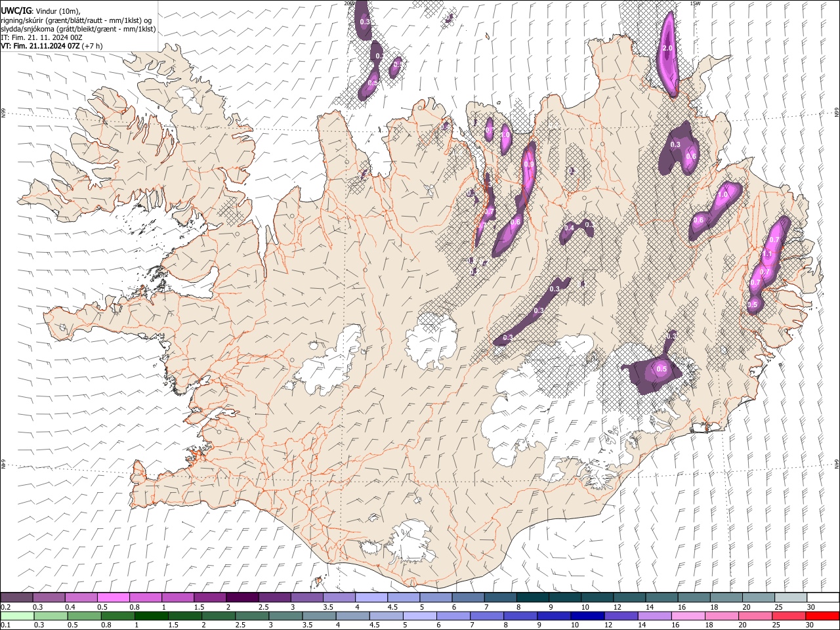This screenshot has height=630, width=840.
Task: Pick lower legend swatch between 3 and 3.5
Action: (285, 616)
